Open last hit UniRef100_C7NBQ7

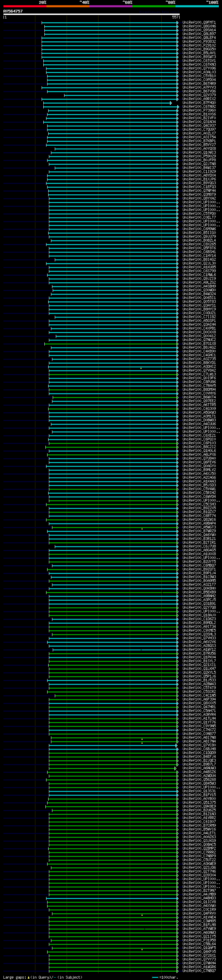199,971
